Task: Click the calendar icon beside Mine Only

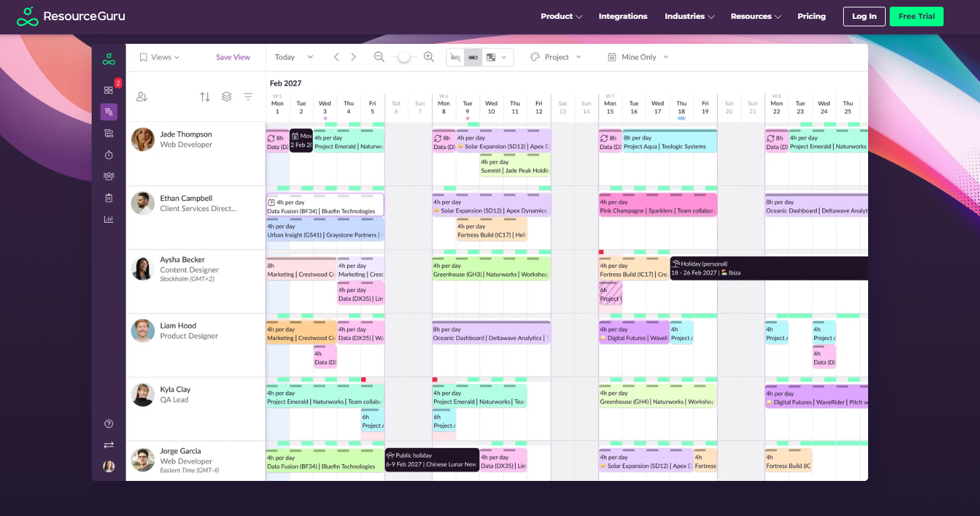Action: [612, 57]
